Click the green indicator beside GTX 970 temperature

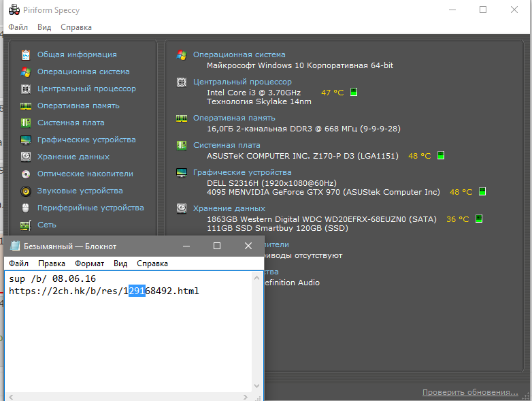click(x=482, y=191)
